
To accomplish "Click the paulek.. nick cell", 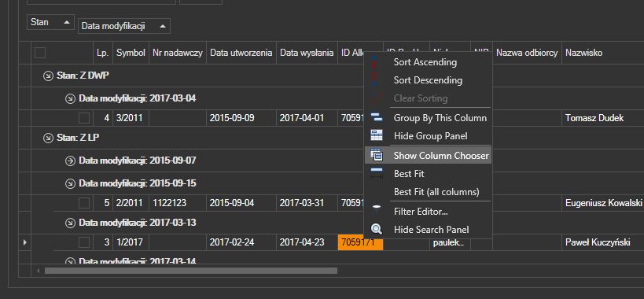I will [x=450, y=242].
